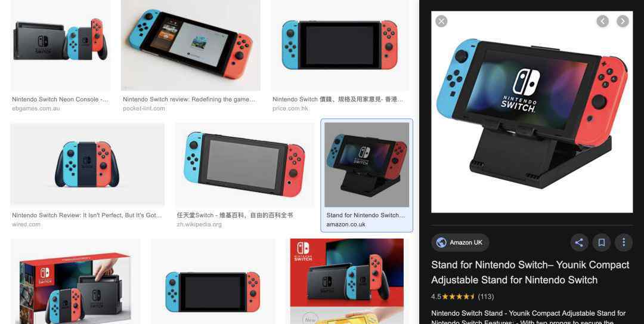This screenshot has width=644, height=324.
Task: Select the ebgames Neon Console thumbnail
Action: (60, 45)
